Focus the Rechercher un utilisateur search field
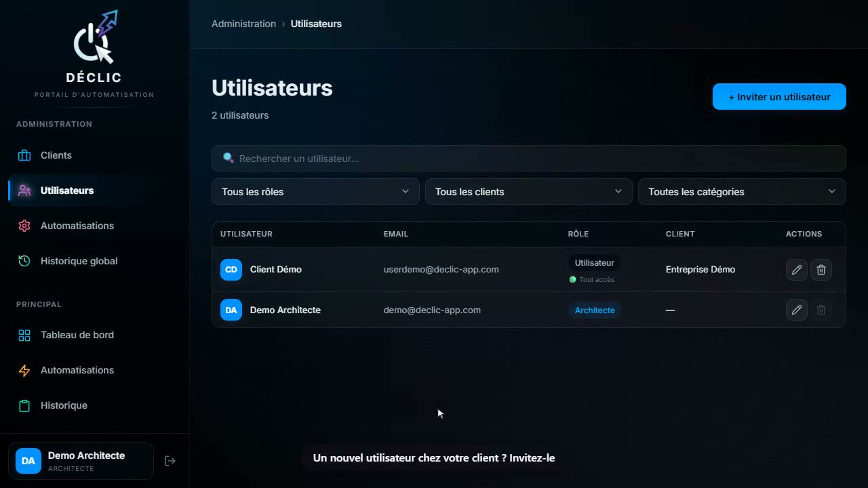 point(528,158)
